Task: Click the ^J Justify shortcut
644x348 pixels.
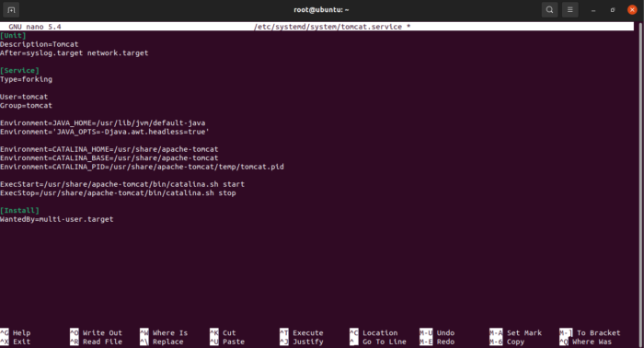Action: (x=302, y=342)
